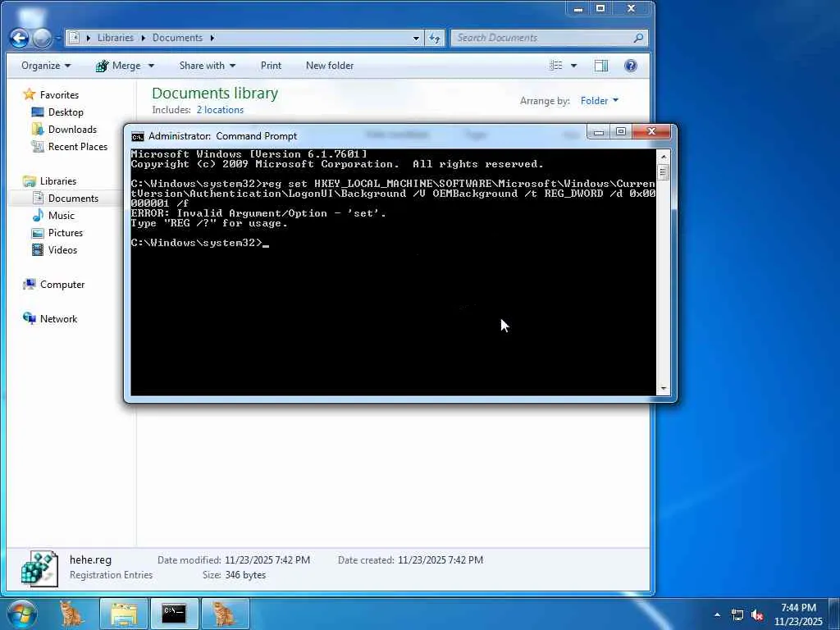
Task: Minimize the Command Prompt window
Action: [599, 131]
